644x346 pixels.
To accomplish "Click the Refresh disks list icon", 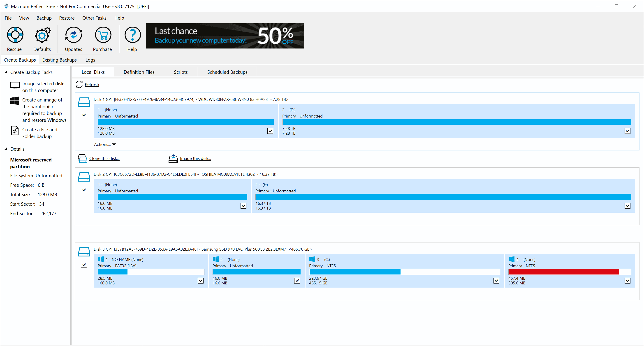I will [x=80, y=84].
